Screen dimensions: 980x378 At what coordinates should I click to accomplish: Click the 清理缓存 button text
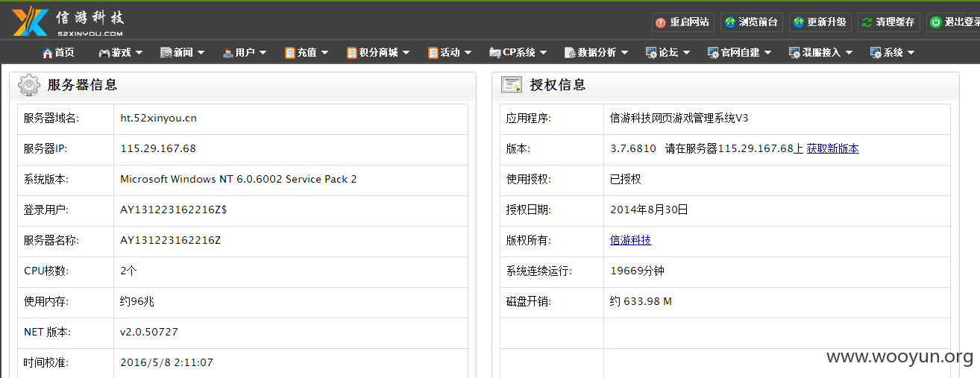895,22
